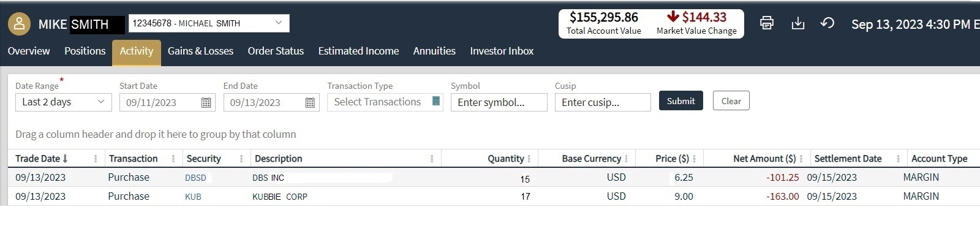The height and width of the screenshot is (242, 980).
Task: Click the End Date field
Action: click(271, 102)
